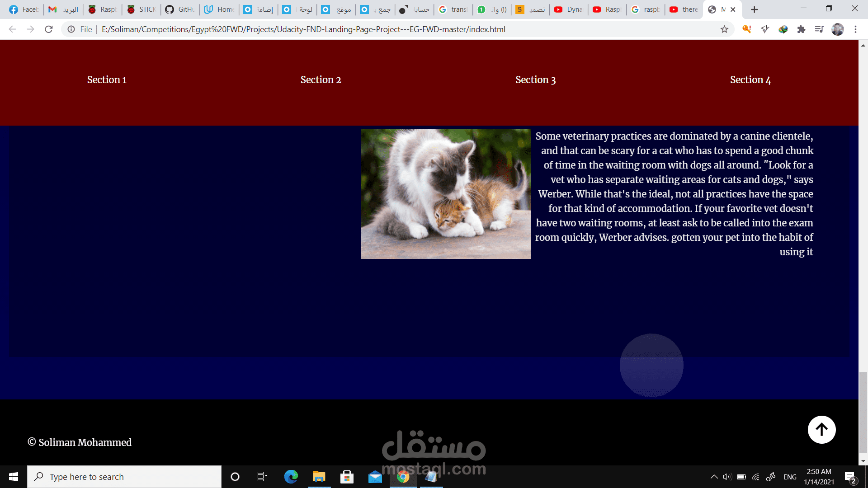Switch to the Facebook tab
This screenshot has height=488, width=868.
point(24,9)
